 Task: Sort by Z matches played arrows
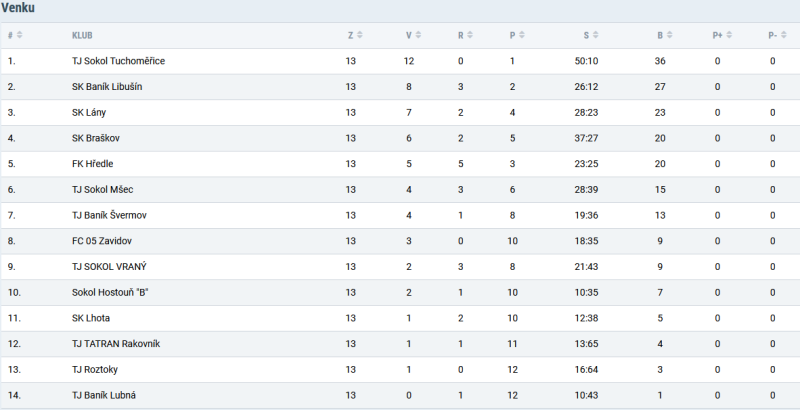pos(360,35)
